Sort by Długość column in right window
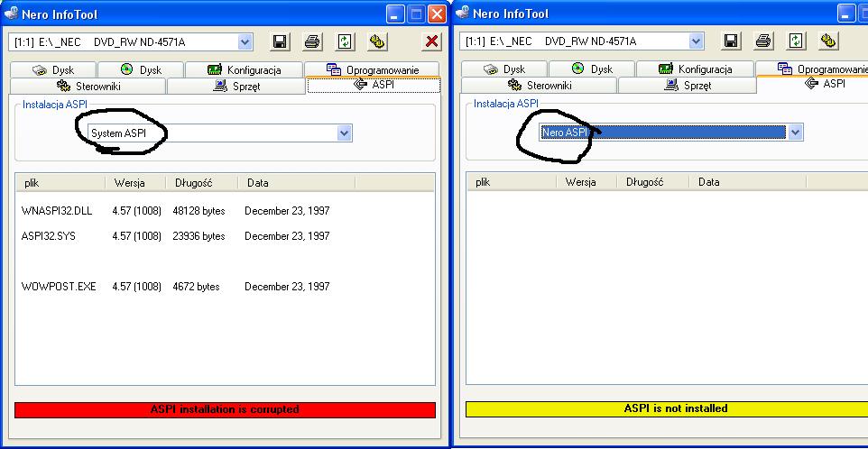The image size is (868, 449). pyautogui.click(x=653, y=182)
